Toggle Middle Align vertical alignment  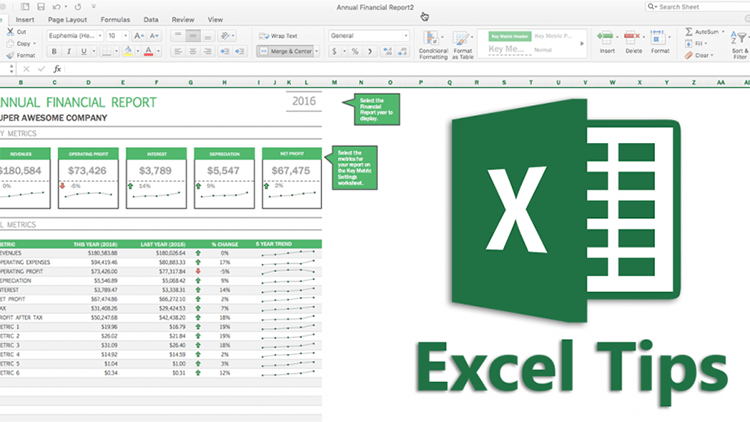[x=193, y=36]
